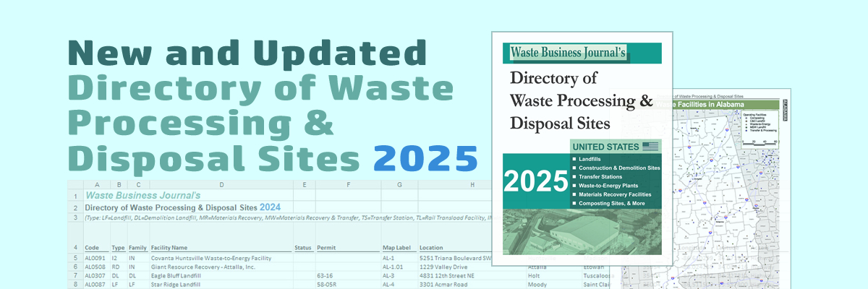The width and height of the screenshot is (868, 289).
Task: Select spreadsheet column F header
Action: 348,185
